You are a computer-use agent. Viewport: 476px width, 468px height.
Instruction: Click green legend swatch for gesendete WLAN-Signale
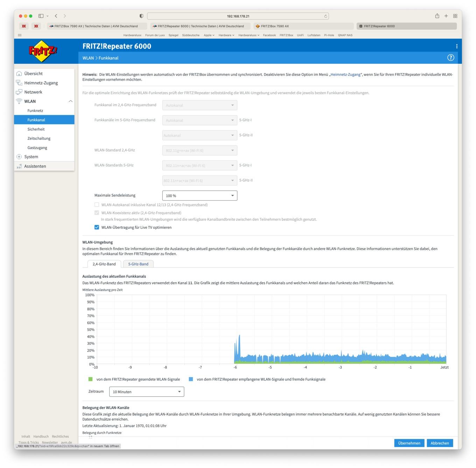(x=91, y=379)
